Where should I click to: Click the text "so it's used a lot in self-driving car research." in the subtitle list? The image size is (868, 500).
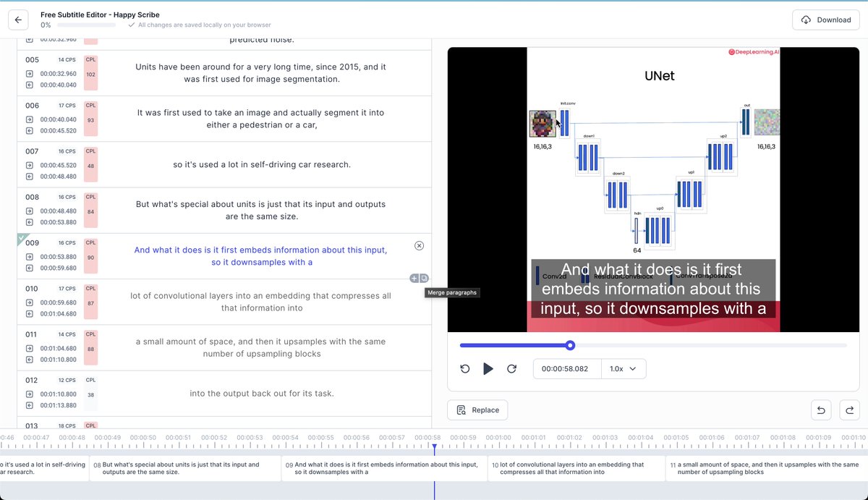tap(262, 165)
